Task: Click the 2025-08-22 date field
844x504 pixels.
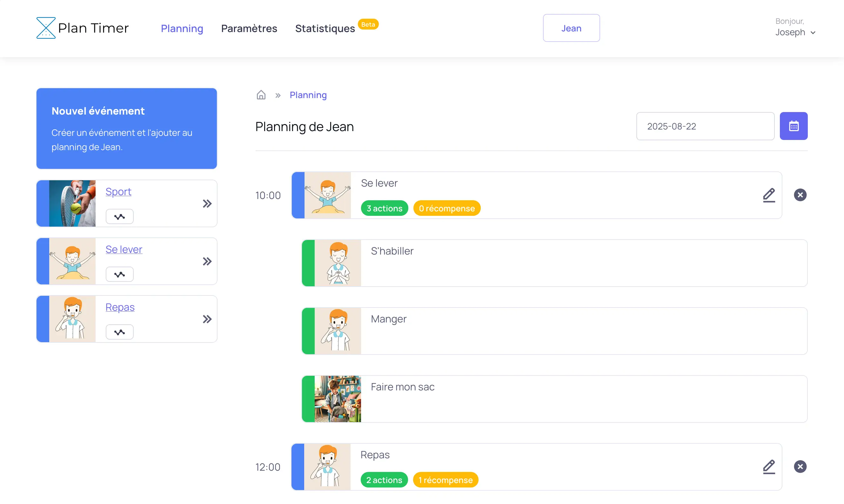Action: (x=705, y=126)
